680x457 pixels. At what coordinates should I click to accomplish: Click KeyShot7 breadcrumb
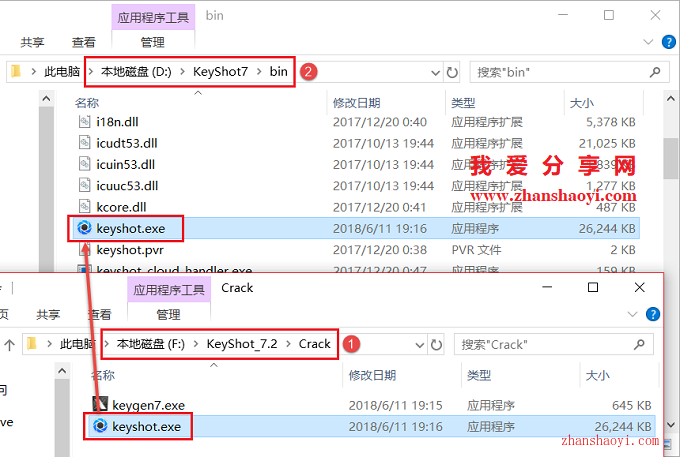tap(220, 72)
